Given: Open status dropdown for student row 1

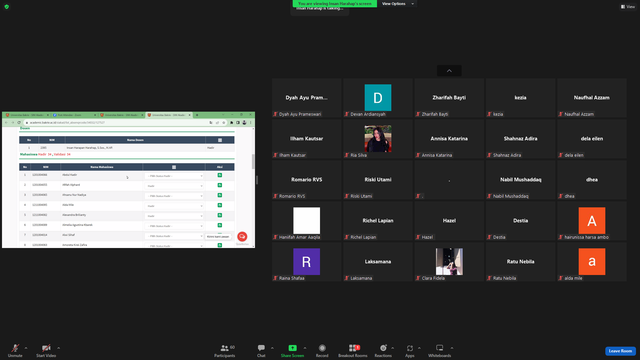Looking at the screenshot, I should [174, 176].
